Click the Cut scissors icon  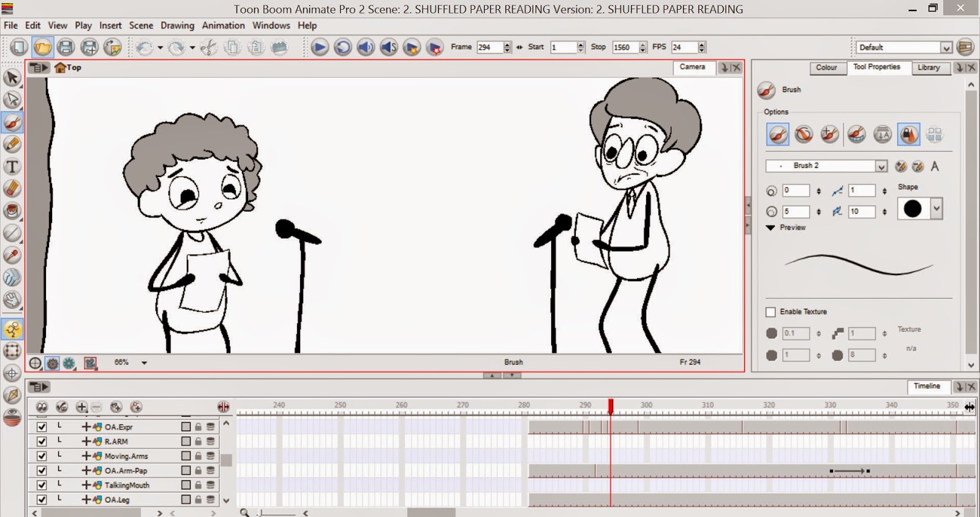coord(209,47)
